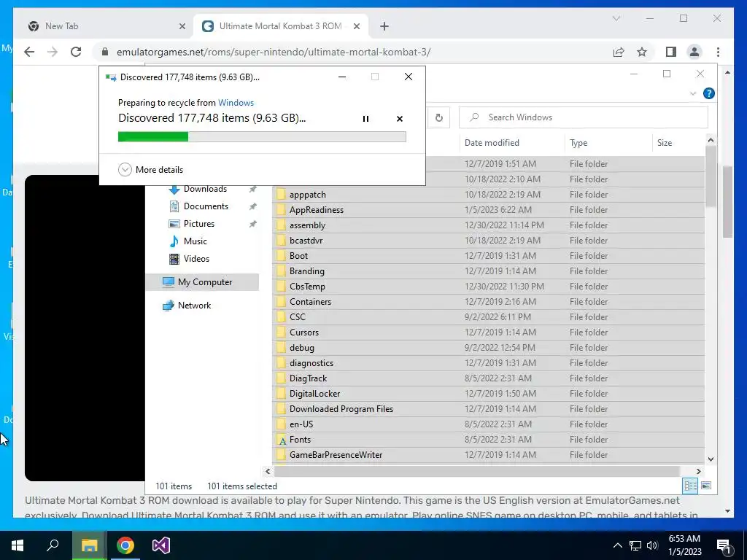Refresh Explorer folder view
The width and height of the screenshot is (747, 560).
click(438, 117)
